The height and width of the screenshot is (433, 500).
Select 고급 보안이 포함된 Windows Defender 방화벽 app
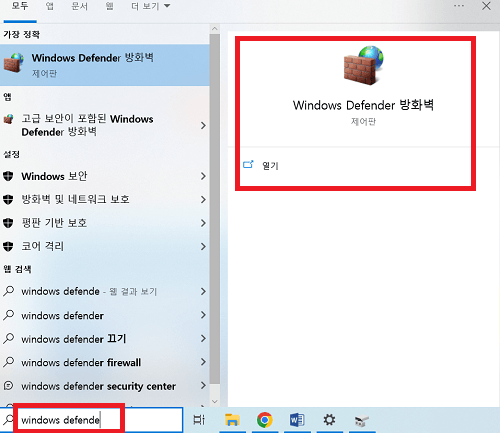(x=105, y=125)
